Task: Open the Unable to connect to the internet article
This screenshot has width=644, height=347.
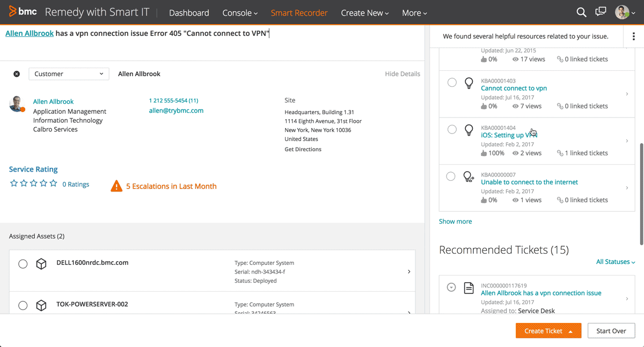Action: point(529,182)
